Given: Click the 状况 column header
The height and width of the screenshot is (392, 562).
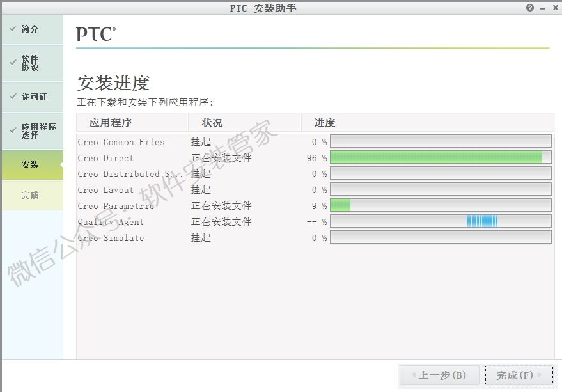Looking at the screenshot, I should pyautogui.click(x=211, y=122).
